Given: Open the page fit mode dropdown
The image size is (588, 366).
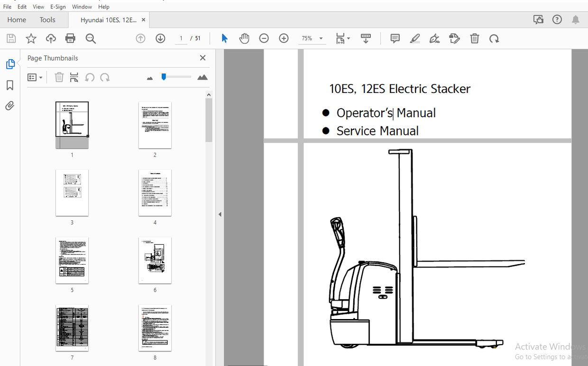Looking at the screenshot, I should pyautogui.click(x=343, y=38).
